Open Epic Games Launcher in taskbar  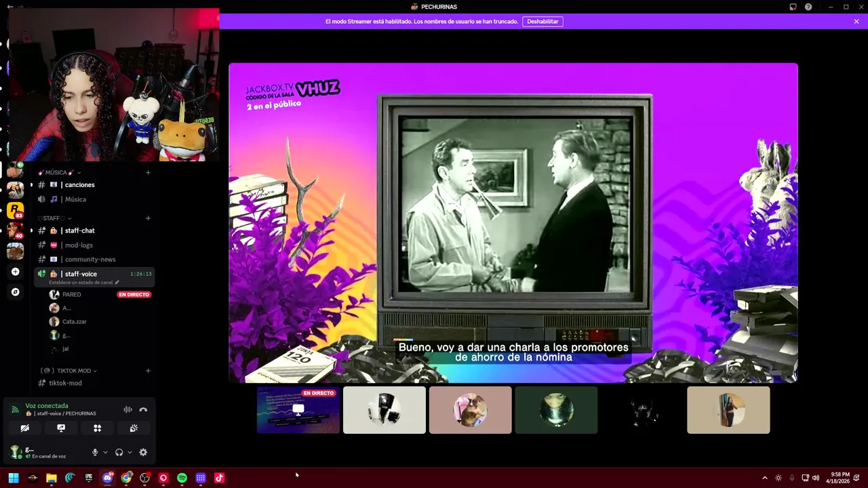[89, 478]
